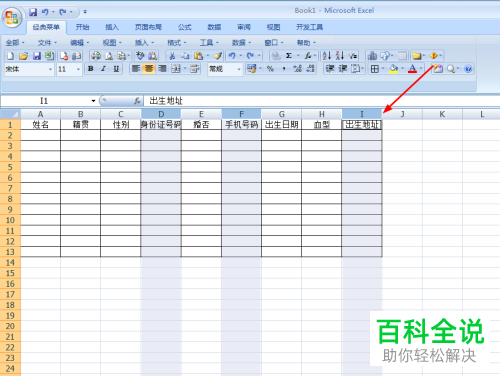This screenshot has height=376, width=500.
Task: Switch to the 经典菜单 tab
Action: pos(46,27)
